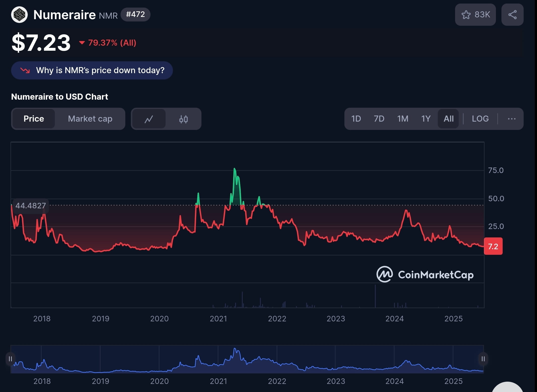Switch to candlestick chart icon
537x392 pixels.
coord(183,119)
